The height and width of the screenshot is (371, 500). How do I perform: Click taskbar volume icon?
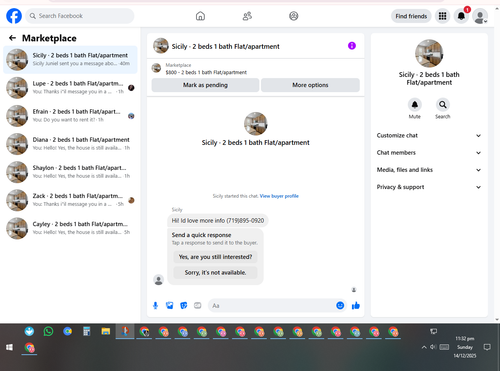click(433, 347)
